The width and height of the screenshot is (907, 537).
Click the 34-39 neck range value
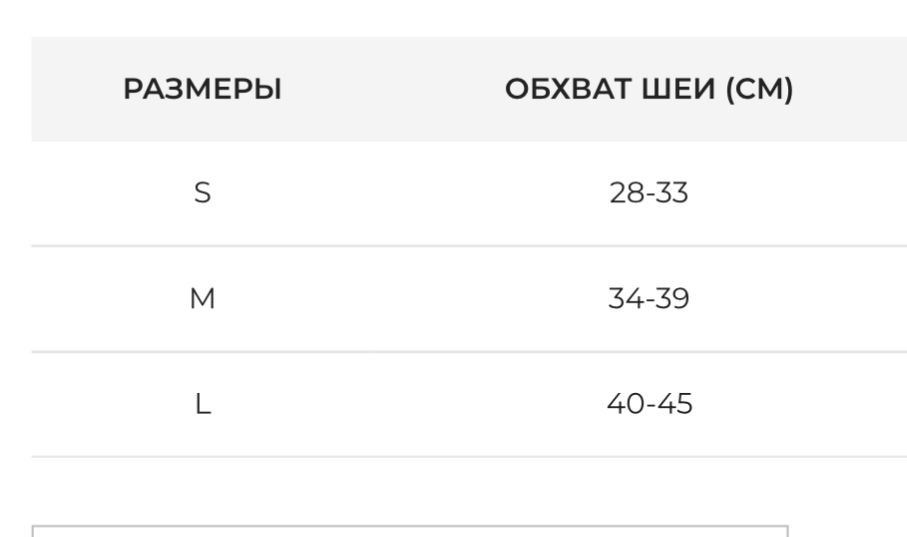(x=649, y=299)
